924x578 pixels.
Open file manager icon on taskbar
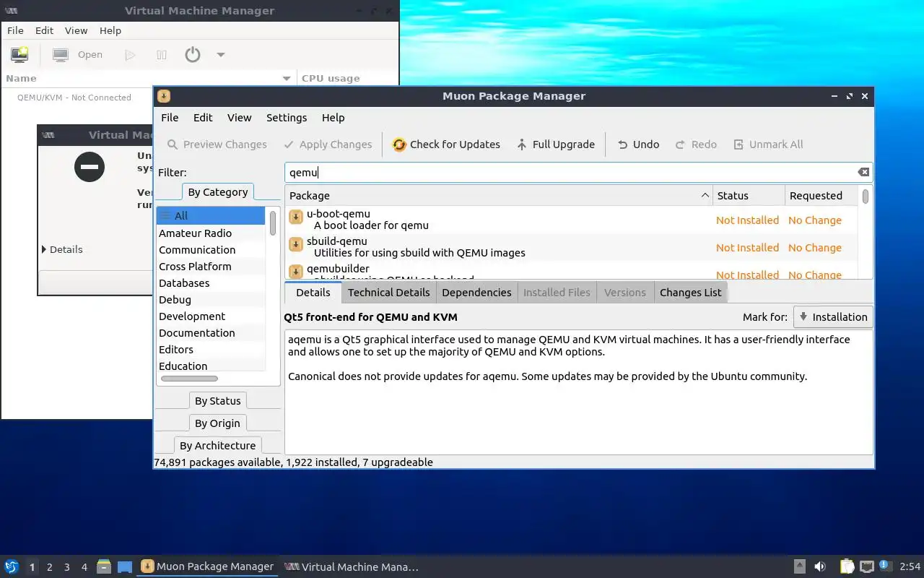pos(104,567)
